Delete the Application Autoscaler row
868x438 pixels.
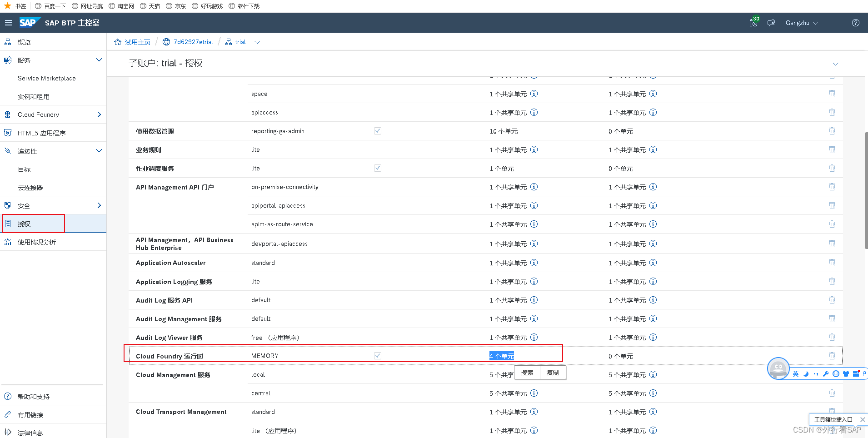(832, 263)
